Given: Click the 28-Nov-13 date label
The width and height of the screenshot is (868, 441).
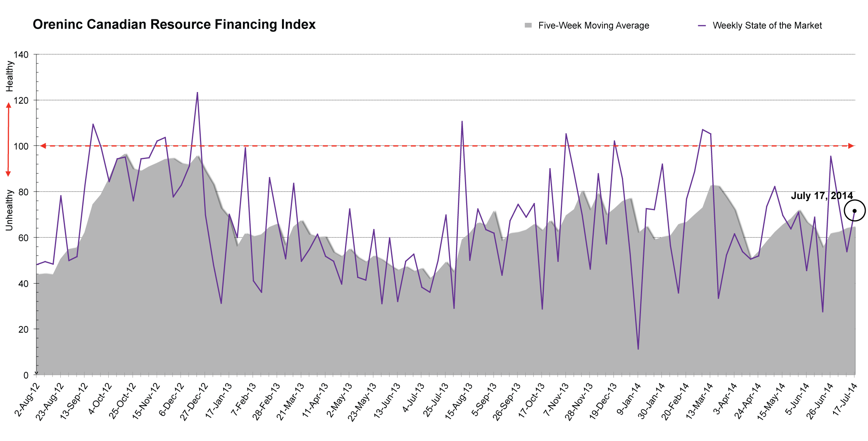Looking at the screenshot, I should coord(579,402).
